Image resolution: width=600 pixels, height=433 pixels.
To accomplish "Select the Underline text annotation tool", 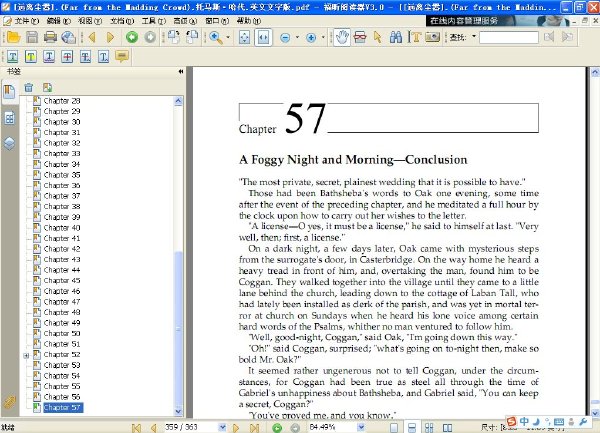I will 13,57.
